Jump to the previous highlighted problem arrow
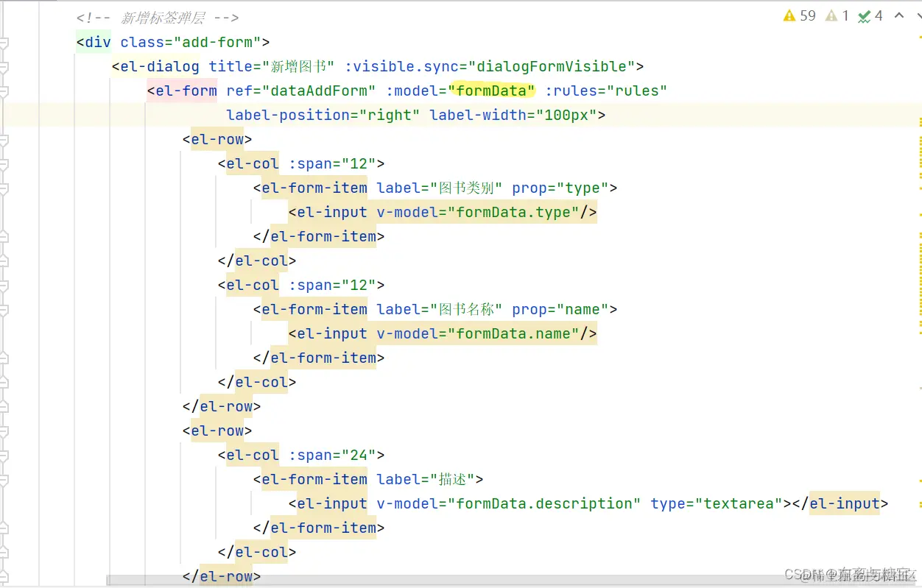This screenshot has width=922, height=588. point(899,15)
